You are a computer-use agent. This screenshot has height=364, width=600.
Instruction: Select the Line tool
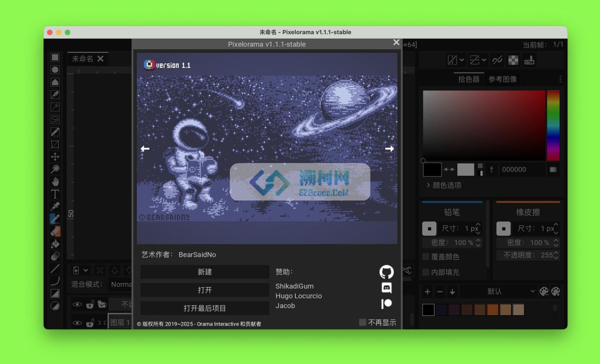tap(55, 268)
